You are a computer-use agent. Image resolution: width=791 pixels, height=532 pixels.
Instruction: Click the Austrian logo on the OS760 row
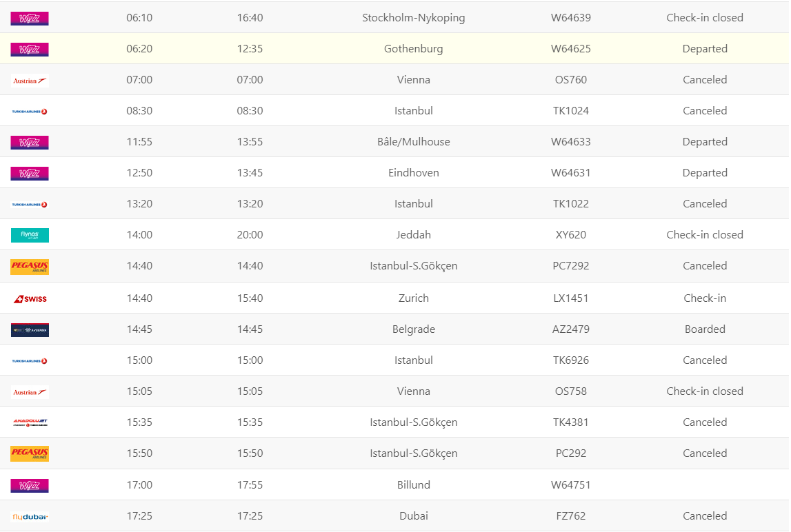point(30,81)
